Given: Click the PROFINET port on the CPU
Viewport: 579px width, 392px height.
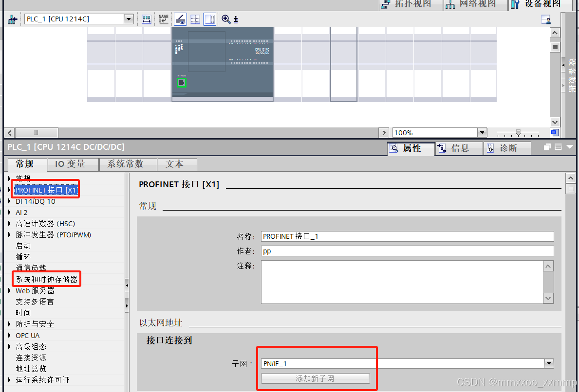Looking at the screenshot, I should pos(181,83).
